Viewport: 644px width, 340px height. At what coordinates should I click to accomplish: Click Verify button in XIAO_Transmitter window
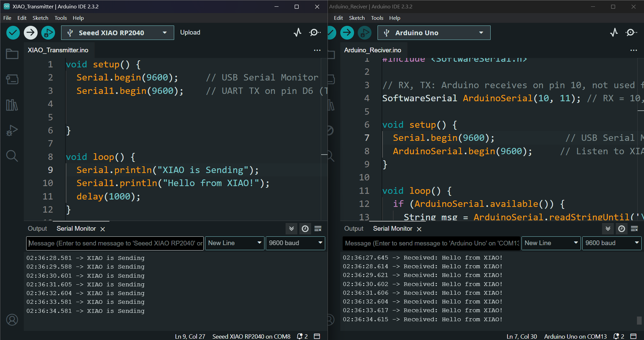point(13,33)
